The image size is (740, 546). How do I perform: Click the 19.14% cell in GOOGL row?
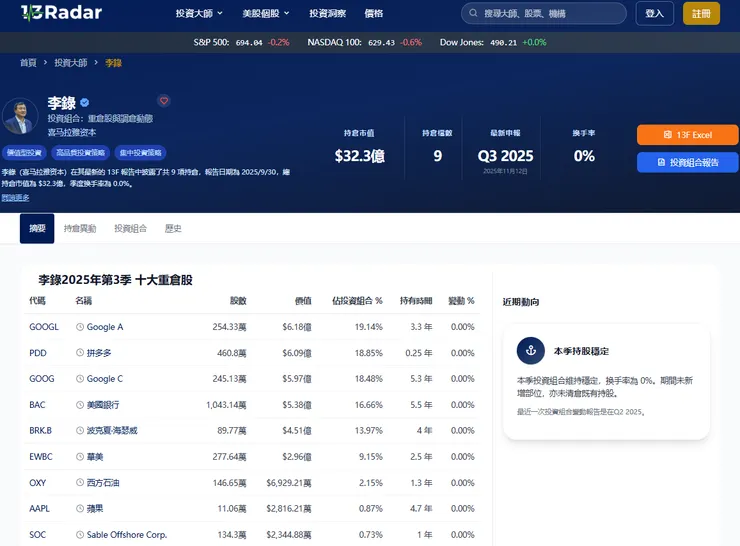pyautogui.click(x=369, y=327)
